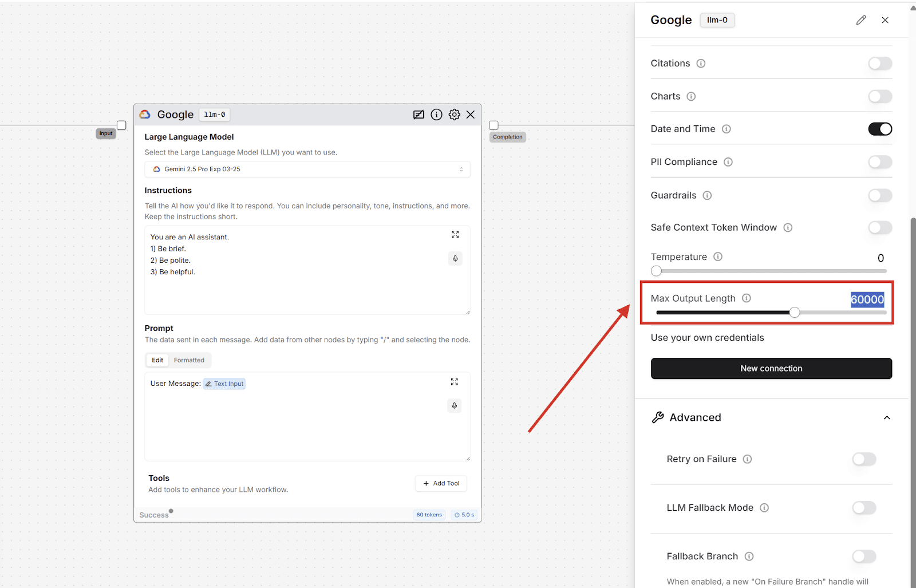The height and width of the screenshot is (588, 916).
Task: Click the Google Cloud logo on node header
Action: (x=145, y=115)
